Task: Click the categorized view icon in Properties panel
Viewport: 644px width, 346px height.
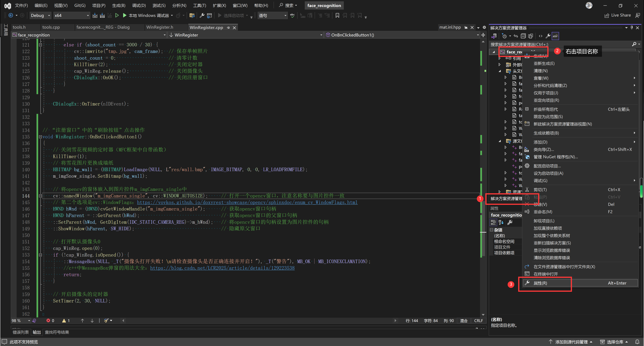Action: tap(493, 222)
